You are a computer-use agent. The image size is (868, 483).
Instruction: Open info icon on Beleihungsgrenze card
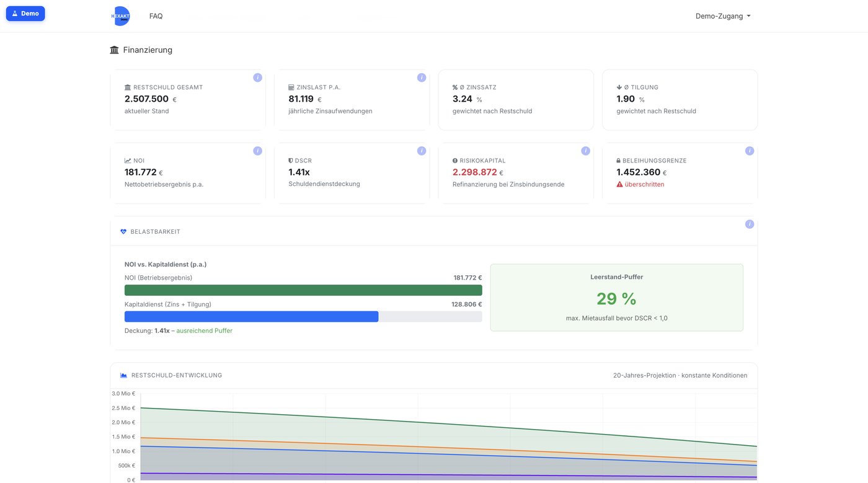(x=750, y=151)
